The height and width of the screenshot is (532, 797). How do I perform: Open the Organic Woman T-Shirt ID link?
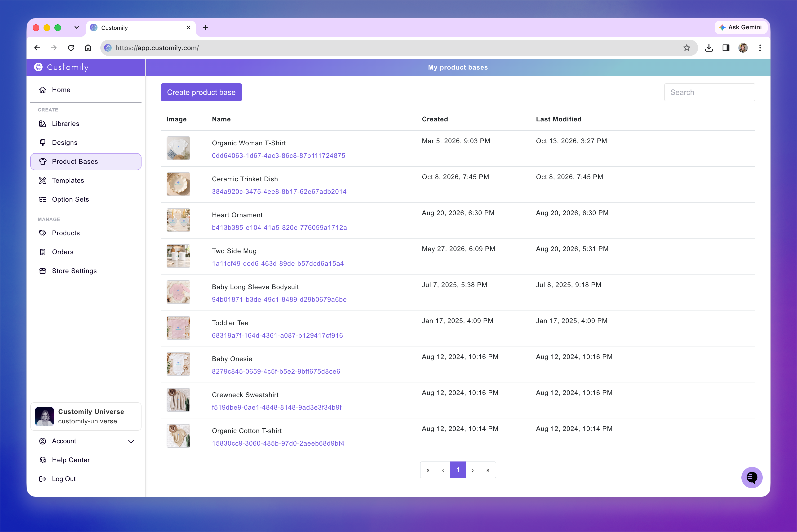tap(278, 156)
